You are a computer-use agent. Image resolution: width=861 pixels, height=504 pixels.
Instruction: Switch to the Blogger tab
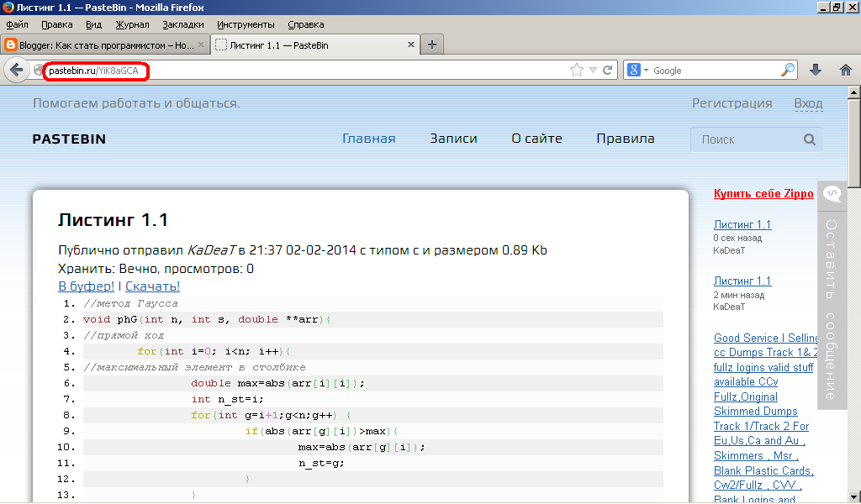click(x=104, y=45)
